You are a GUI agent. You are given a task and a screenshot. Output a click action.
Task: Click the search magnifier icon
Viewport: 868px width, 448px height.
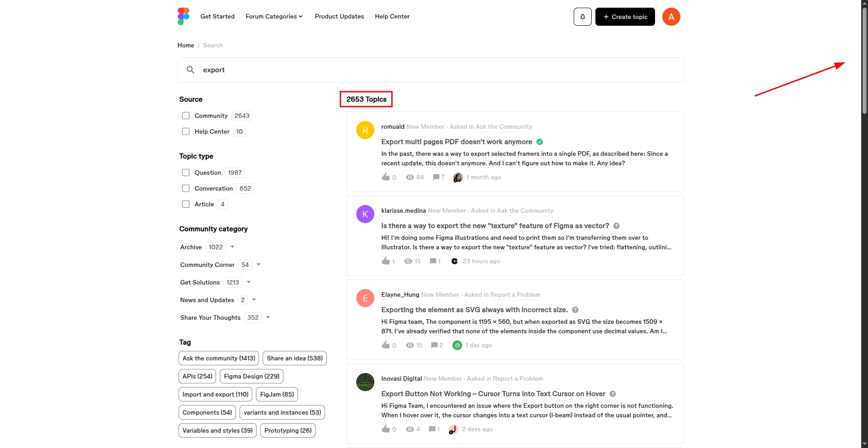(190, 70)
